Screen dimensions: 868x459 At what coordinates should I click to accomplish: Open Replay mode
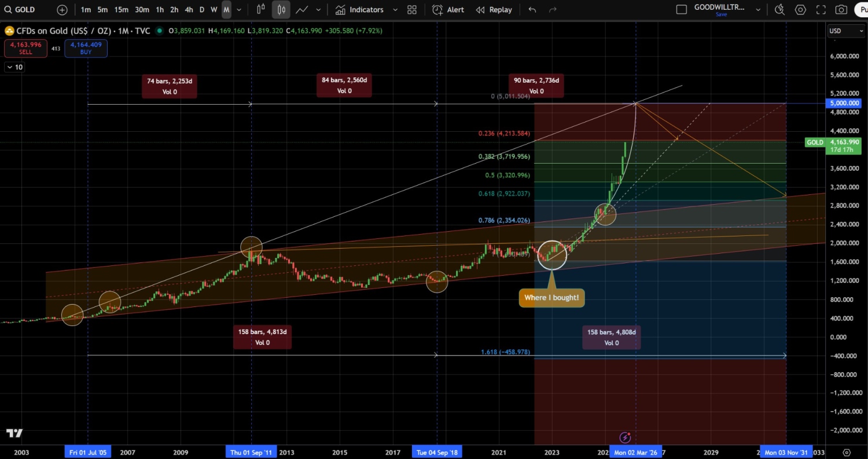tap(494, 10)
